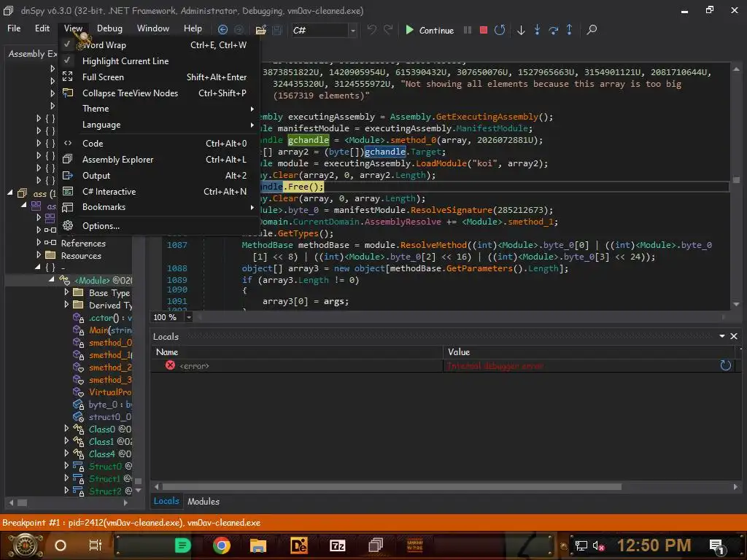Choose Collapse TreeView Nodes

coord(158,93)
